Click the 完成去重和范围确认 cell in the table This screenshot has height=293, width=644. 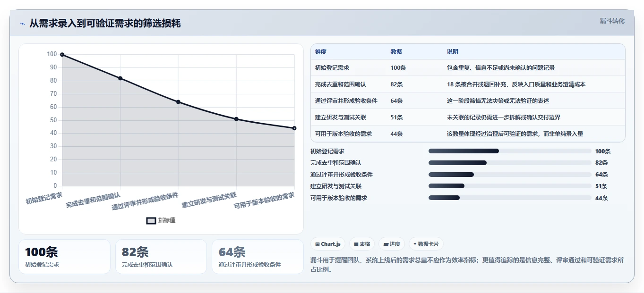click(341, 84)
